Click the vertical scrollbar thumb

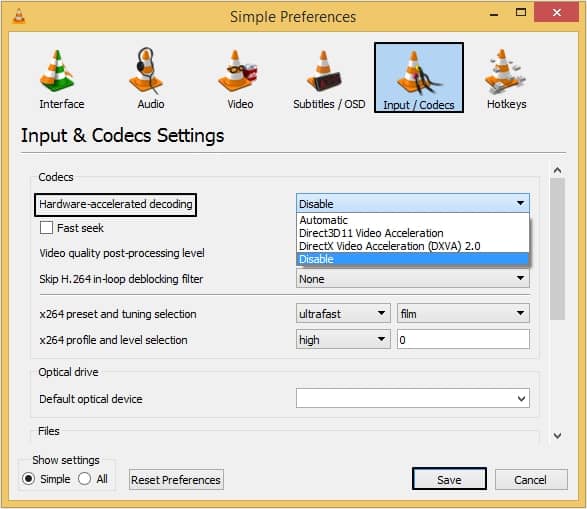pos(557,249)
